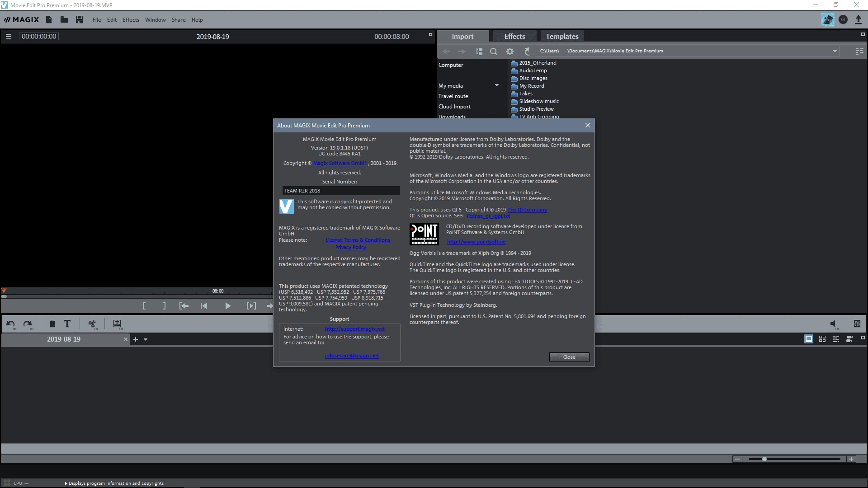The width and height of the screenshot is (868, 488).
Task: Click the go-up-a-folder icon in Import
Action: 527,52
